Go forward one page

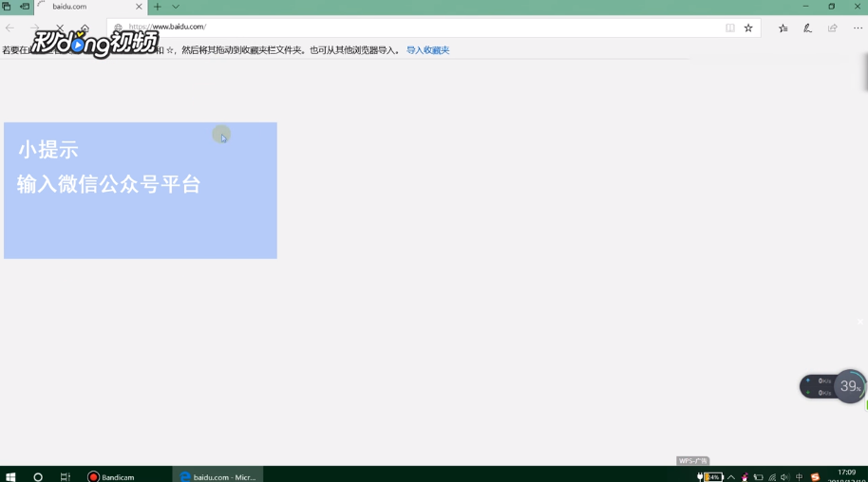(x=35, y=28)
